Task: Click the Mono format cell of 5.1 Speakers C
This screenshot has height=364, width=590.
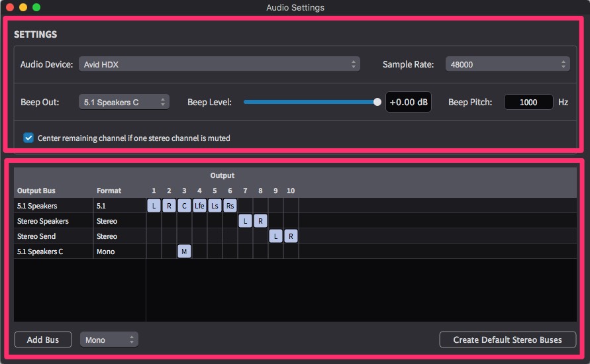Action: point(120,251)
